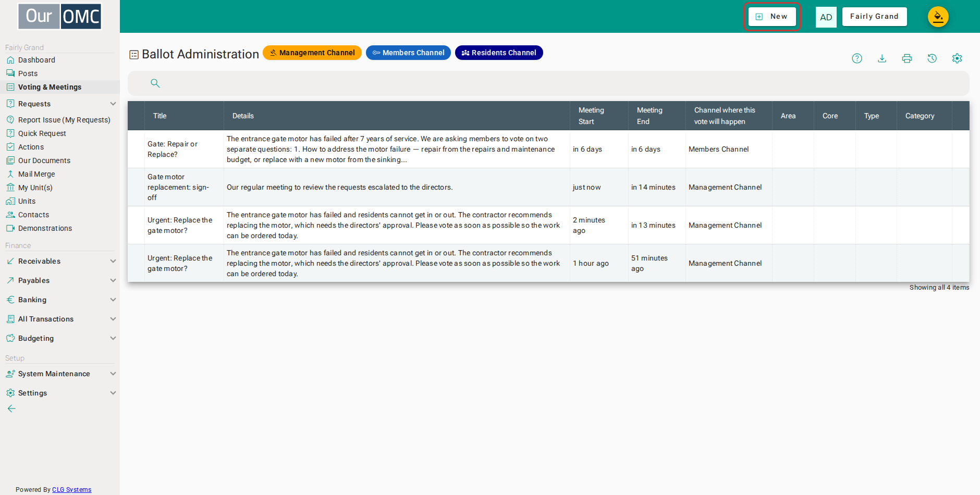Select Voting & Meetings menu item
Image resolution: width=980 pixels, height=495 pixels.
pyautogui.click(x=60, y=87)
